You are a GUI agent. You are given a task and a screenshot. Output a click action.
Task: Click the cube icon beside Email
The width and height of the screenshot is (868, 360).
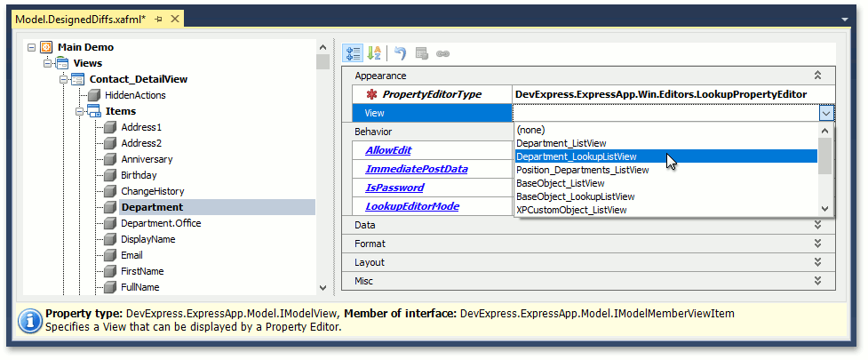coord(110,256)
